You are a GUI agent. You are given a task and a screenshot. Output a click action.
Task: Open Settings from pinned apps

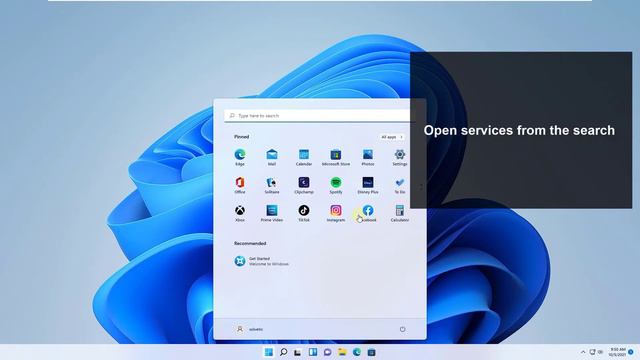click(x=400, y=157)
